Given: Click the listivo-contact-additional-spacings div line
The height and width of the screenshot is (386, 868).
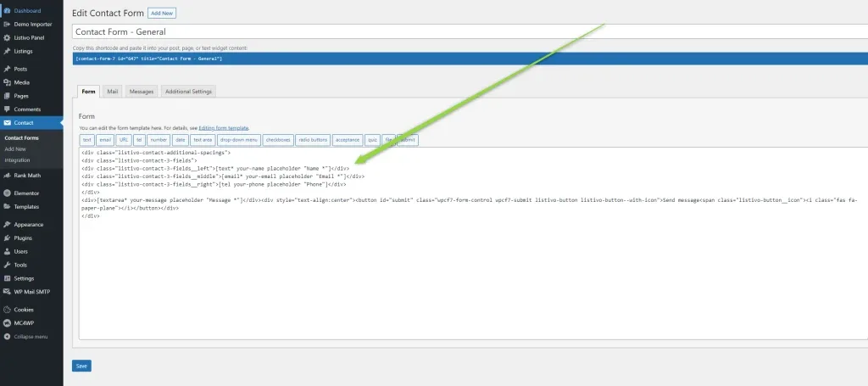Looking at the screenshot, I should pos(156,153).
